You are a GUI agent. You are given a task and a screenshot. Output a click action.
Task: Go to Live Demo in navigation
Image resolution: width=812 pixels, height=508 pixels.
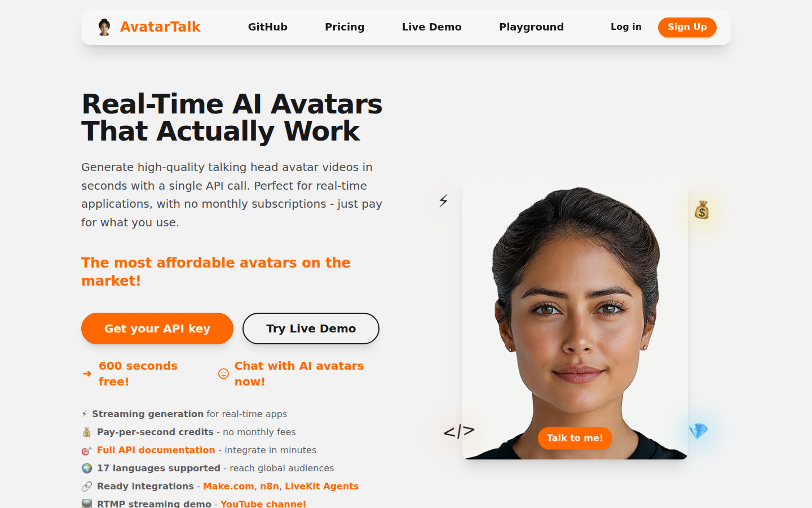432,27
